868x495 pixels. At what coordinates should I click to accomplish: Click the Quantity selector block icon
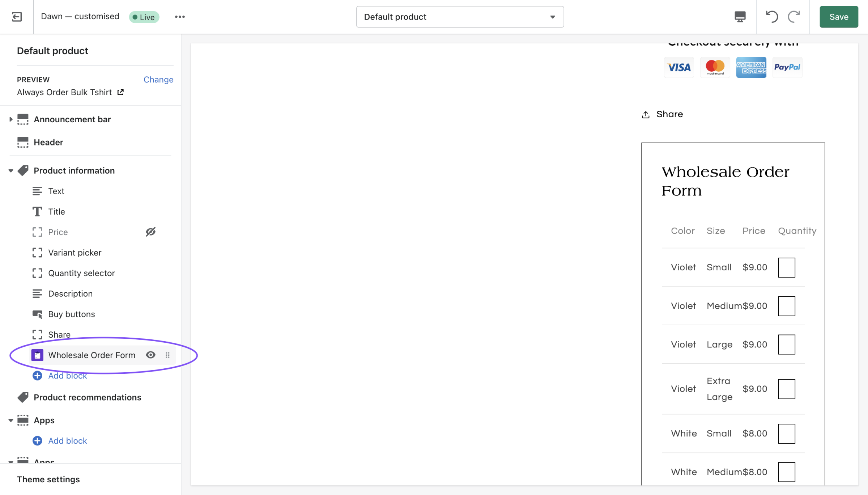click(x=37, y=273)
